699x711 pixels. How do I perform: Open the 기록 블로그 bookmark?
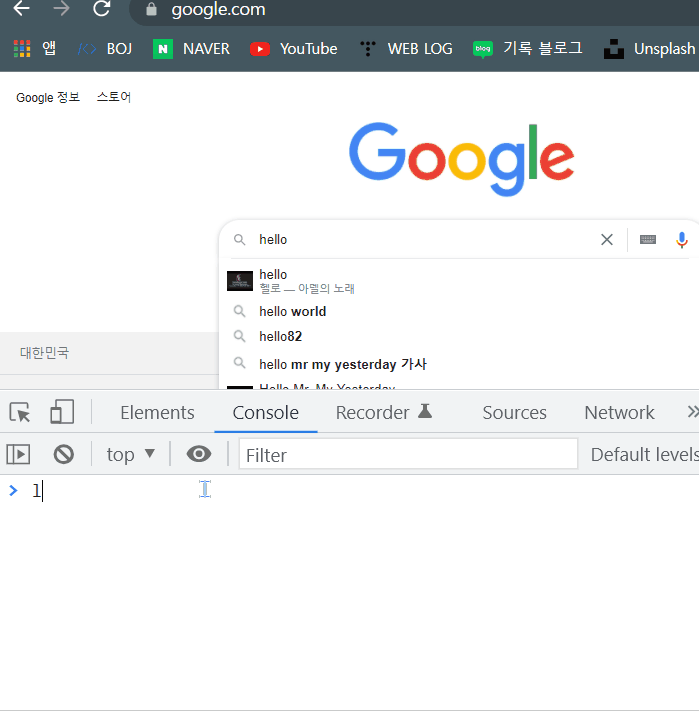click(x=527, y=49)
